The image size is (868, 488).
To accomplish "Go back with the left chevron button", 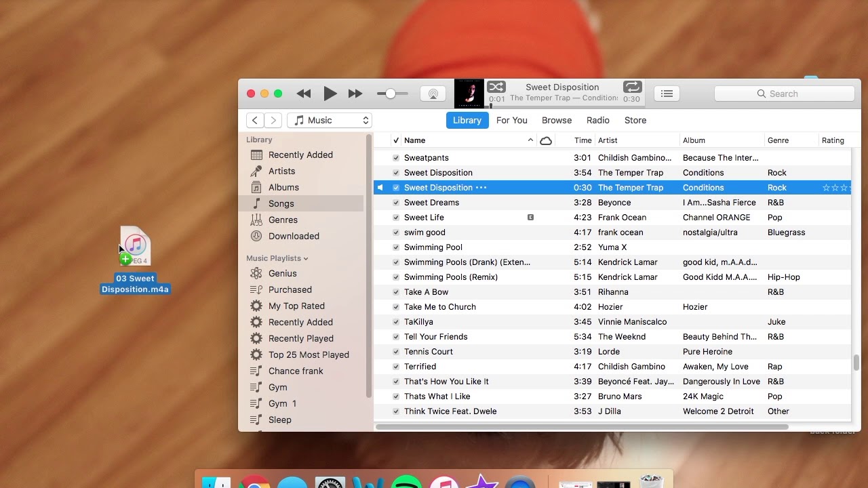I will point(255,120).
